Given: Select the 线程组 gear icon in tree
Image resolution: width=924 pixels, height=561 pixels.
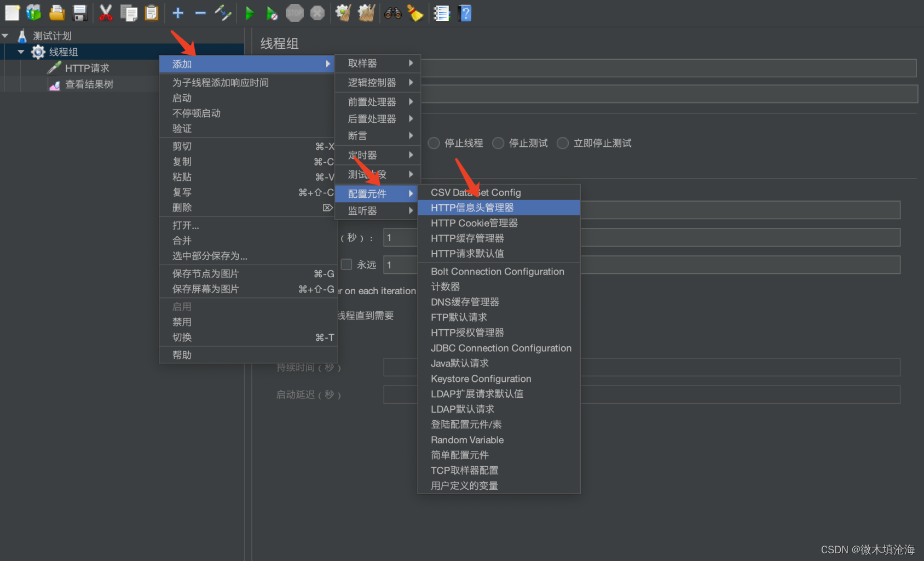Looking at the screenshot, I should [x=38, y=52].
